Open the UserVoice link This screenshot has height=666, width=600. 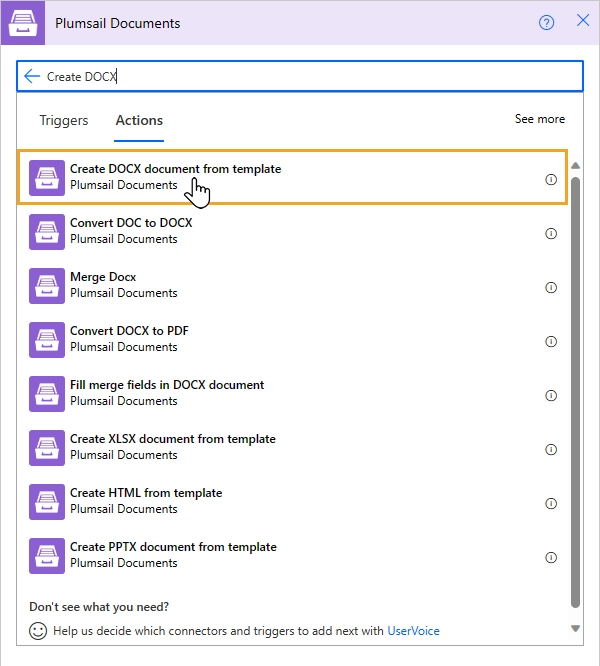point(413,631)
